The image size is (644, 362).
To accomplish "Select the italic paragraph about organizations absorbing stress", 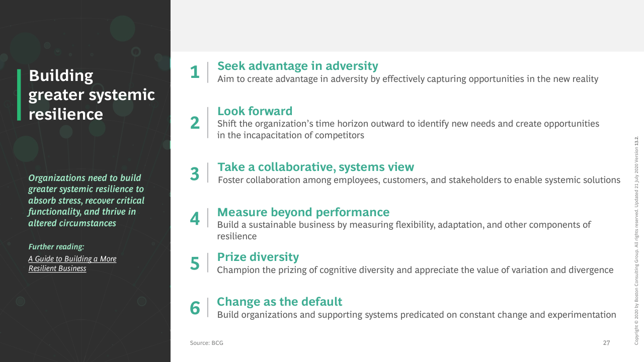I will click(86, 201).
